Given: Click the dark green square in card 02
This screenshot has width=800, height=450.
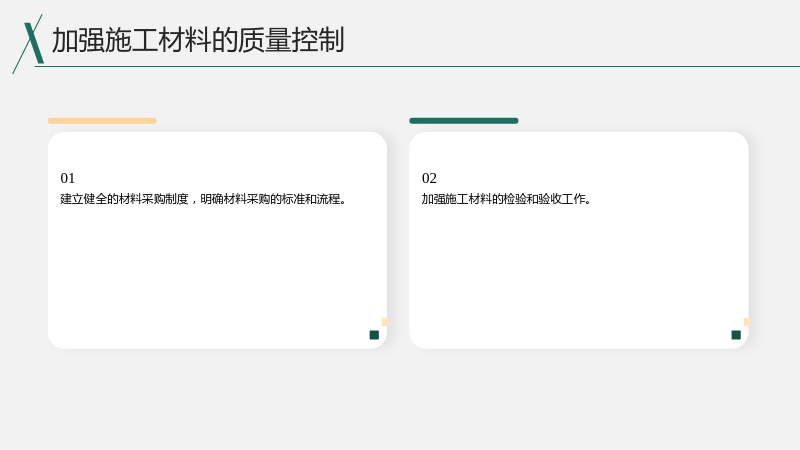Looking at the screenshot, I should tap(736, 335).
